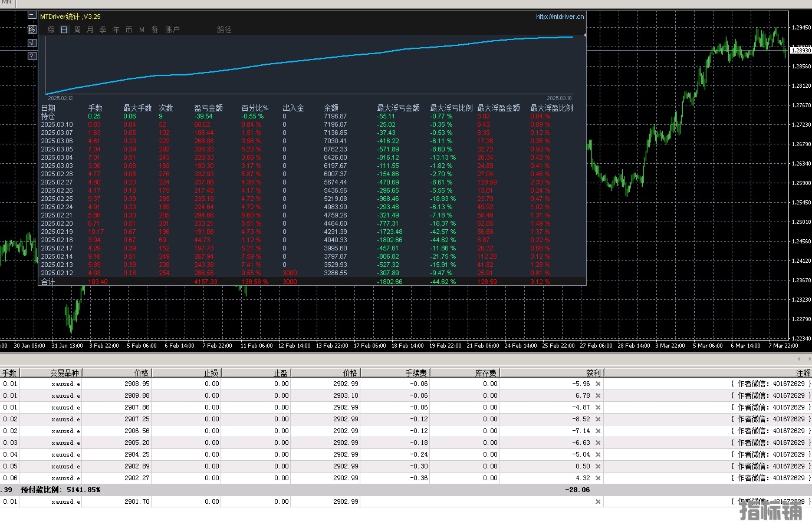Click the MTDriver统计 ,V3.25 title
The width and height of the screenshot is (812, 525).
[x=70, y=16]
